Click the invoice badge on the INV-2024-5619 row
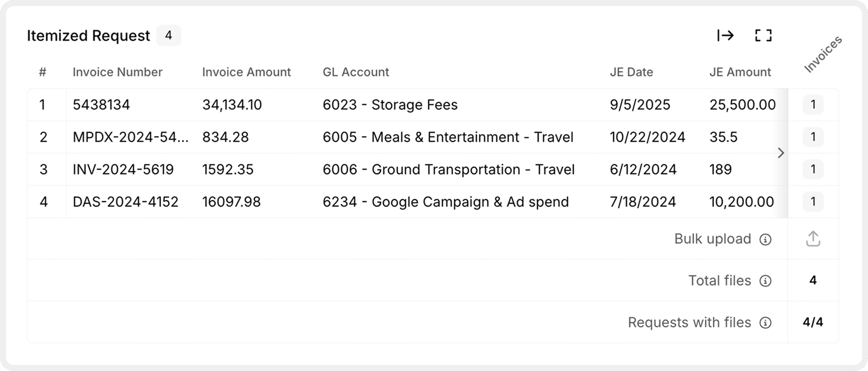868x371 pixels. (x=812, y=169)
